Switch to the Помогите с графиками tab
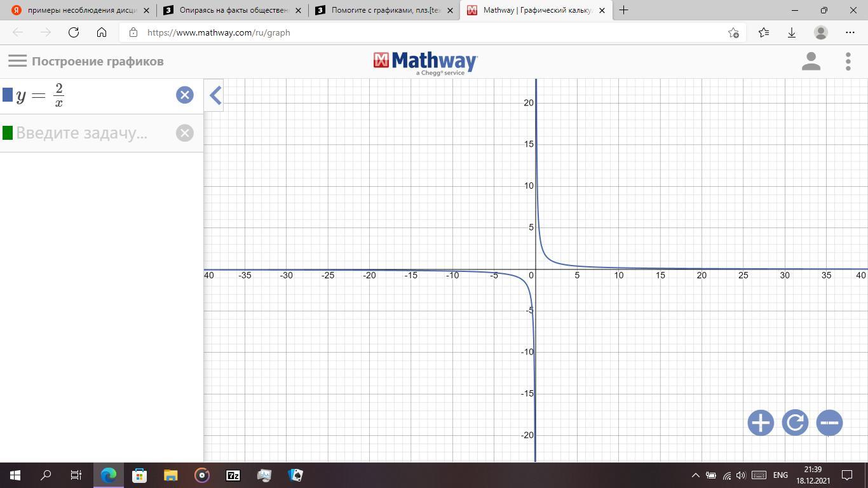Screen dimensions: 868x488 click(x=381, y=10)
